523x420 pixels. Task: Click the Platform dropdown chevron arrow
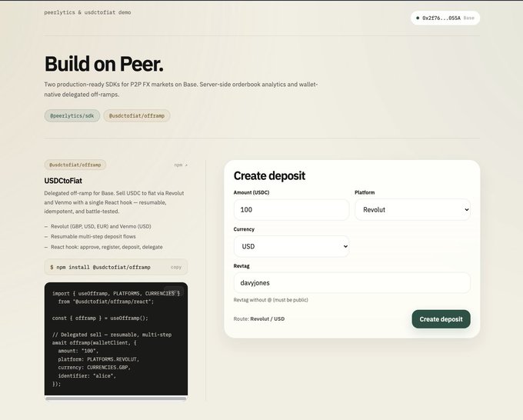(466, 209)
